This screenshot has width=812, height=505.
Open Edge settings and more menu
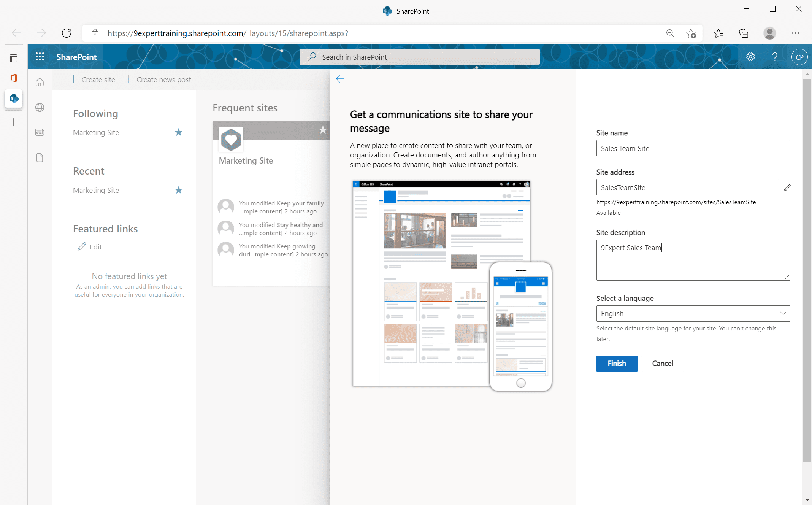click(796, 33)
